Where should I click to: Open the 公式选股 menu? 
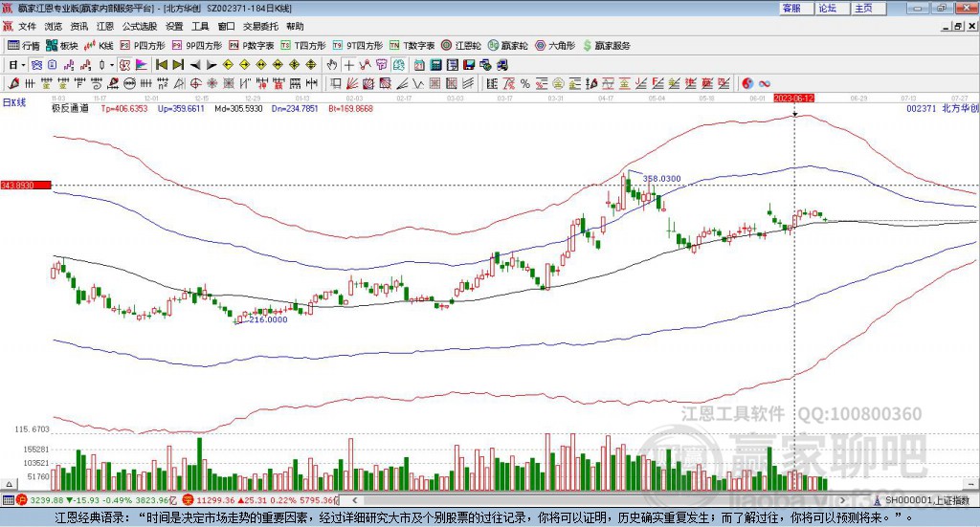[139, 27]
